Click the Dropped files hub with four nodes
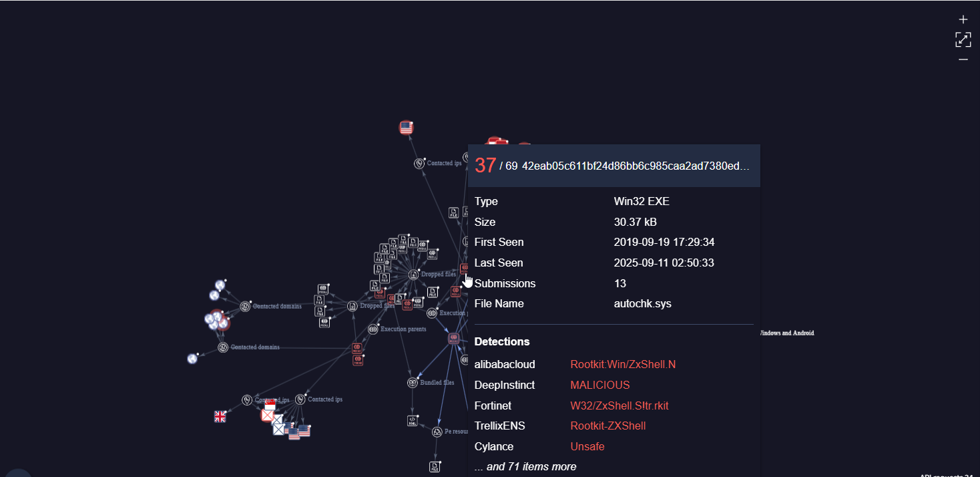980x477 pixels. point(352,306)
